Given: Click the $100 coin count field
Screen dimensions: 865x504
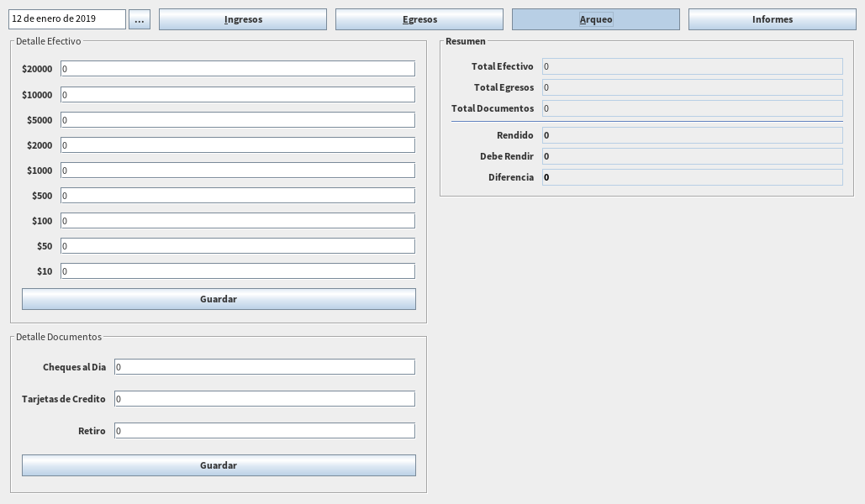Looking at the screenshot, I should point(237,221).
